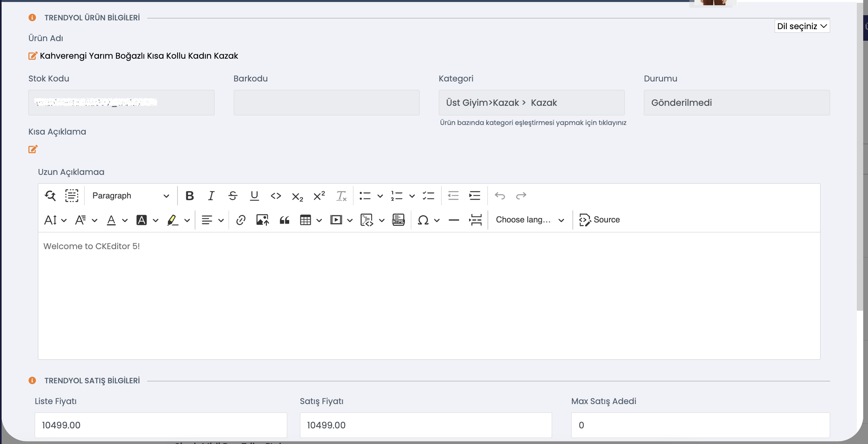Open the Paragraph heading dropdown
The image size is (868, 444).
pos(130,196)
